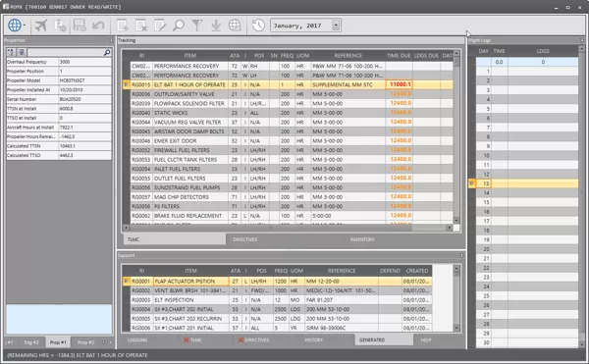589x364 pixels.
Task: Open the DIRECTIVES tab with red X in Support
Action: (253, 340)
